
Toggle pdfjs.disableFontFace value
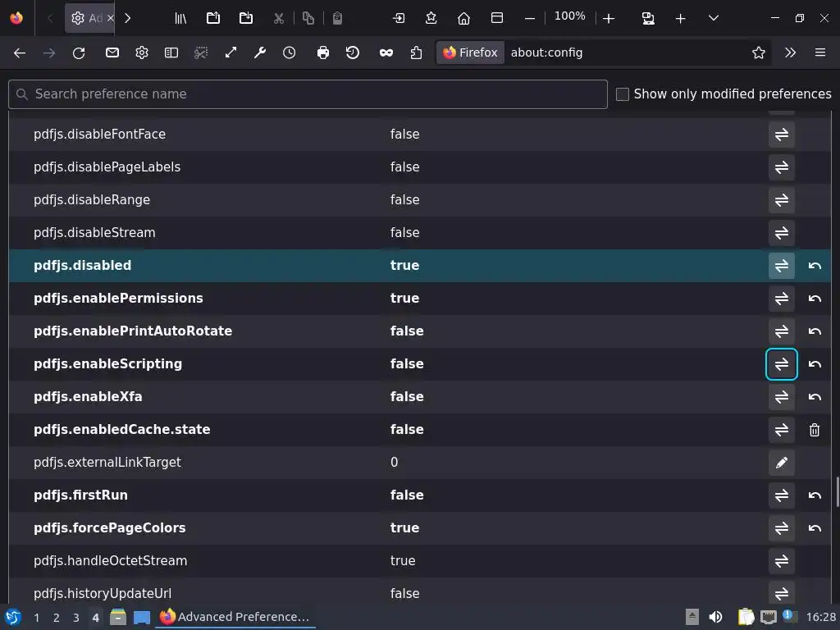click(782, 134)
